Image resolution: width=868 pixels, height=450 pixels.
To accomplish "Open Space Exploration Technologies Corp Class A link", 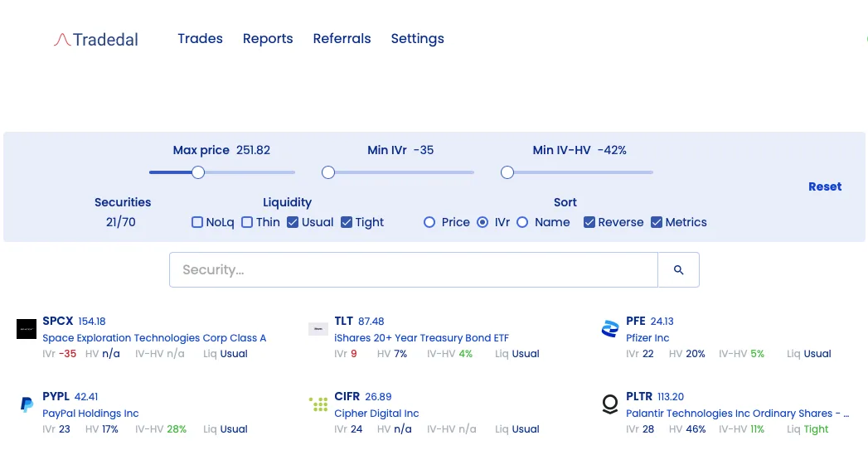I will [154, 337].
